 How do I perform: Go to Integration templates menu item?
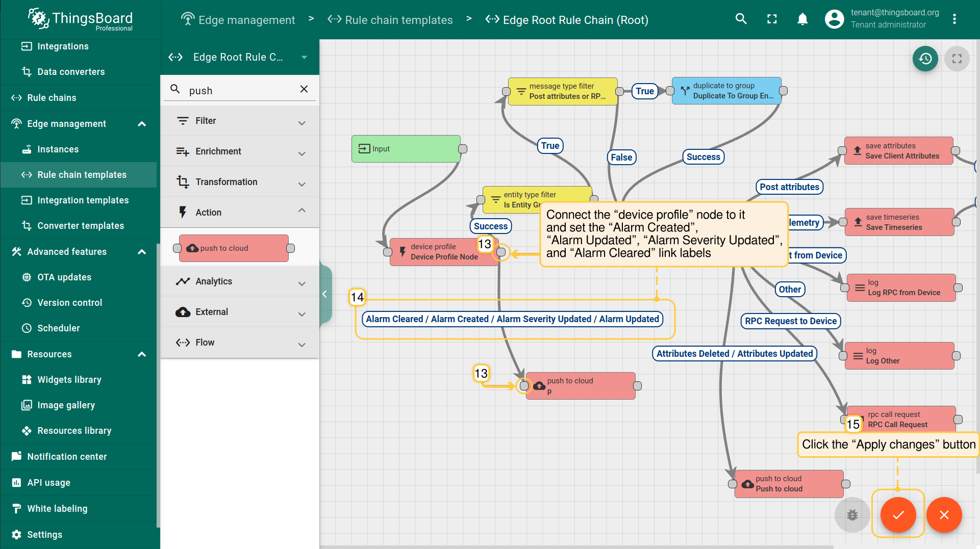[x=83, y=200]
